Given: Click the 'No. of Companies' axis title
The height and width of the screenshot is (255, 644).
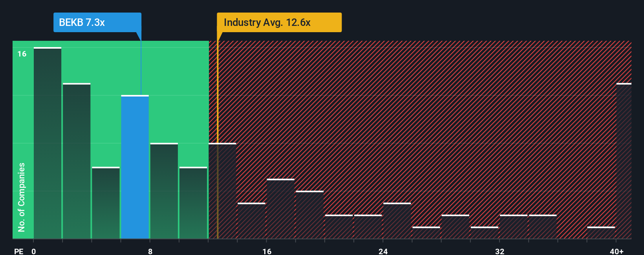Looking at the screenshot, I should [22, 197].
